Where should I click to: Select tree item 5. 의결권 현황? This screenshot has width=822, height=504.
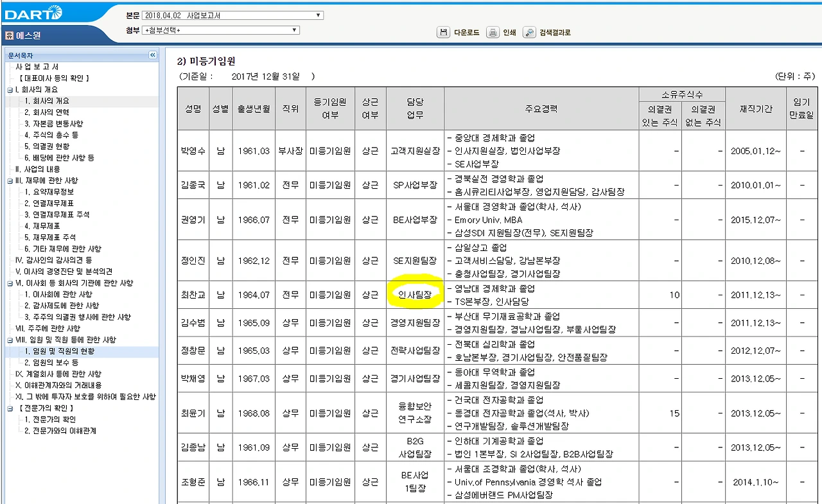pyautogui.click(x=47, y=146)
